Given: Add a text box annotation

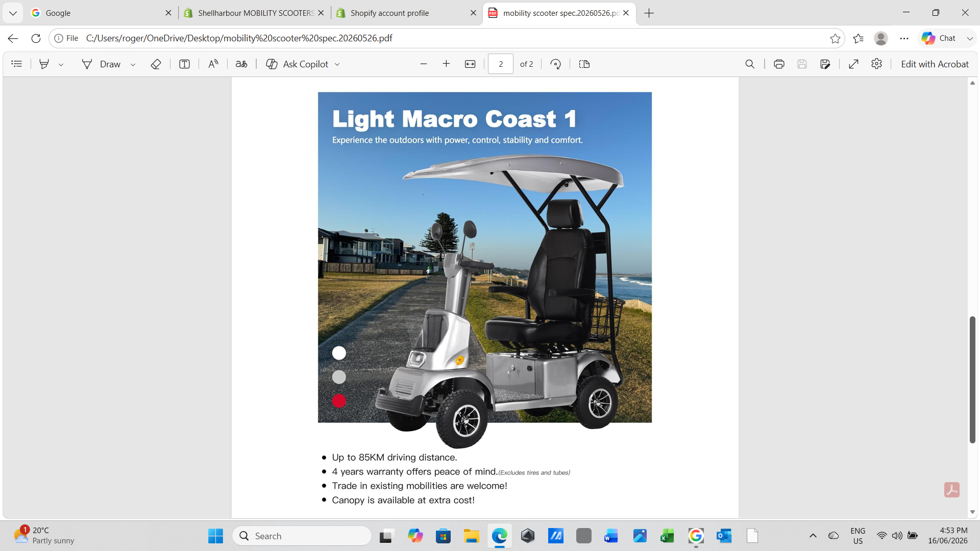Looking at the screenshot, I should coord(184,64).
